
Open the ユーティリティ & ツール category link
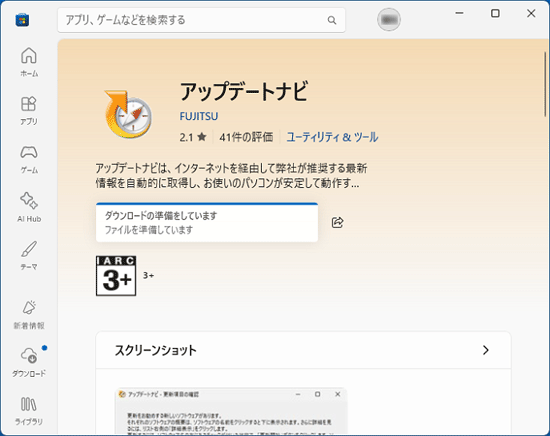(x=332, y=137)
